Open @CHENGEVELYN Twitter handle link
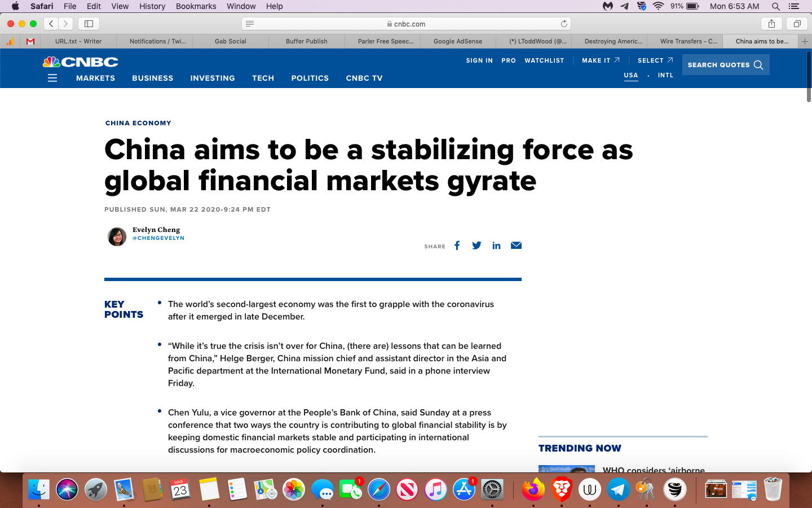This screenshot has width=812, height=508. [158, 238]
